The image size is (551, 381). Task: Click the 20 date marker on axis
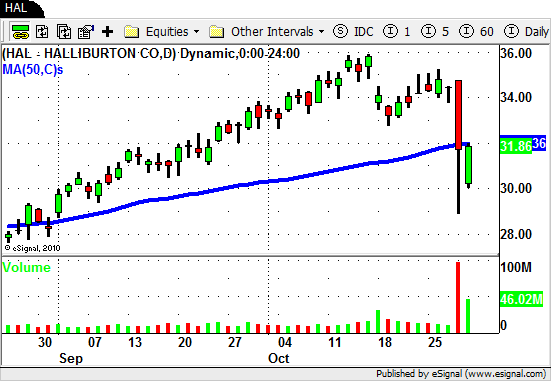pos(185,342)
